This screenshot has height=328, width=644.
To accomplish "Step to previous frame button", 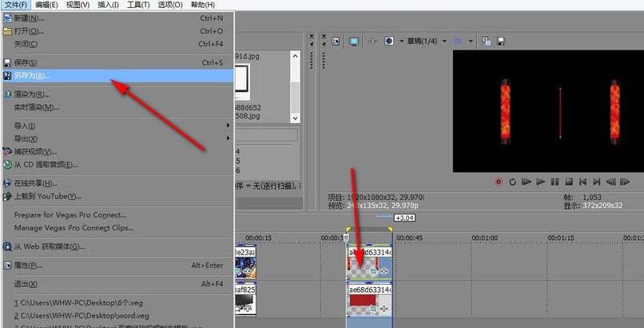I will pyautogui.click(x=610, y=182).
